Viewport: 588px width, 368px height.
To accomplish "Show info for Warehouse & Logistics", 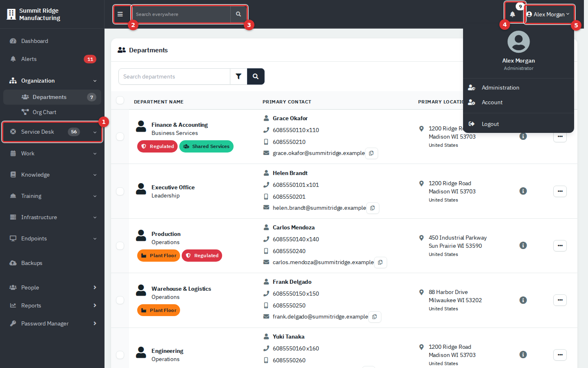I will pyautogui.click(x=523, y=300).
